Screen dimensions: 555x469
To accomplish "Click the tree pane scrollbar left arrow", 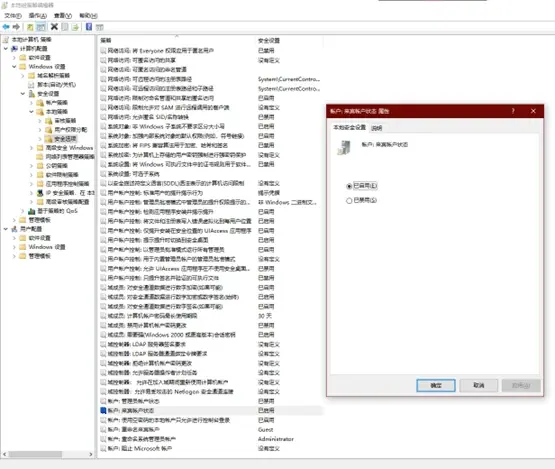I will click(4, 454).
